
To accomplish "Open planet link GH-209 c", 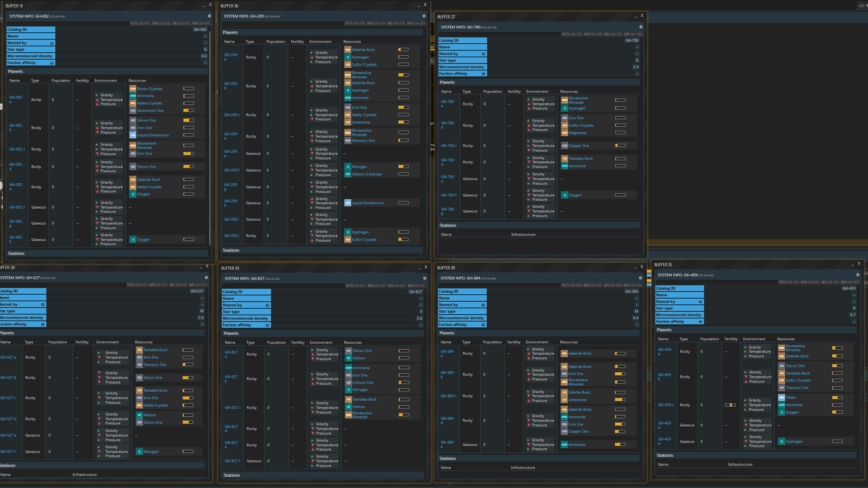I will pyautogui.click(x=232, y=115).
